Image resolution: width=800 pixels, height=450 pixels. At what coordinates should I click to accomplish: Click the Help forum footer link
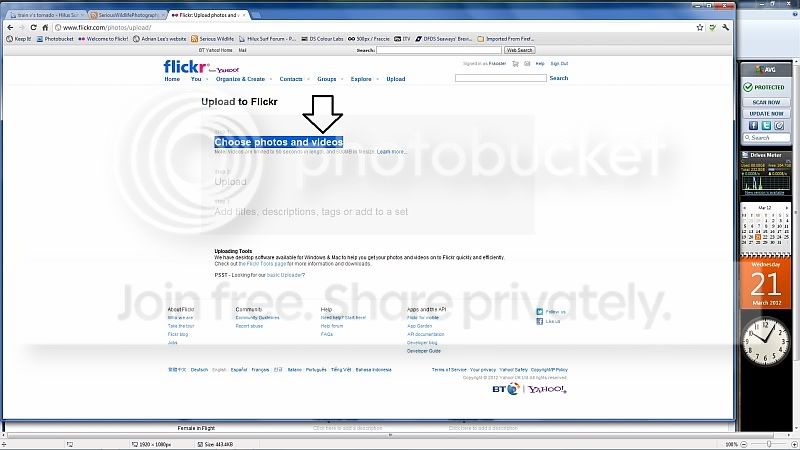[x=332, y=326]
